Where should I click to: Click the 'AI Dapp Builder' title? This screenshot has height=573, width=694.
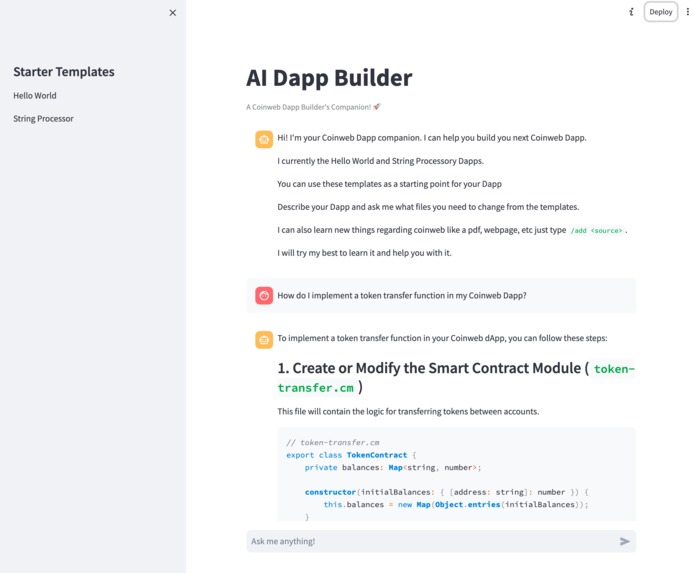329,78
